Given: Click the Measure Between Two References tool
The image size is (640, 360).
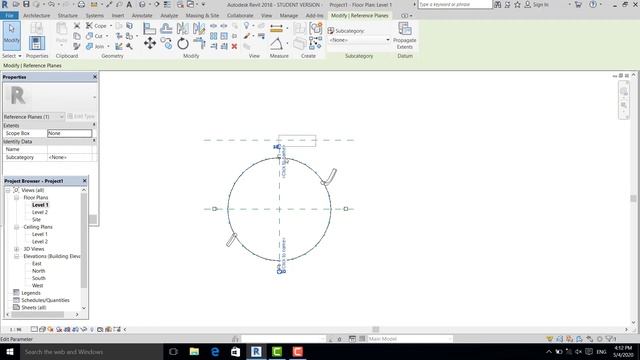Looking at the screenshot, I should (277, 44).
